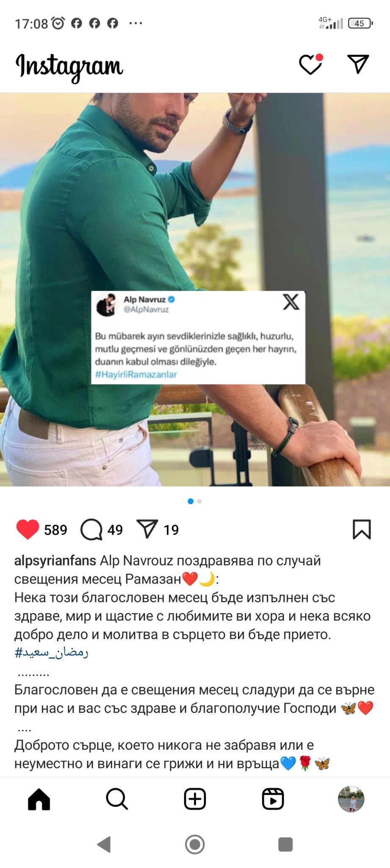
Task: Unlike the post with red heart
Action: (28, 529)
